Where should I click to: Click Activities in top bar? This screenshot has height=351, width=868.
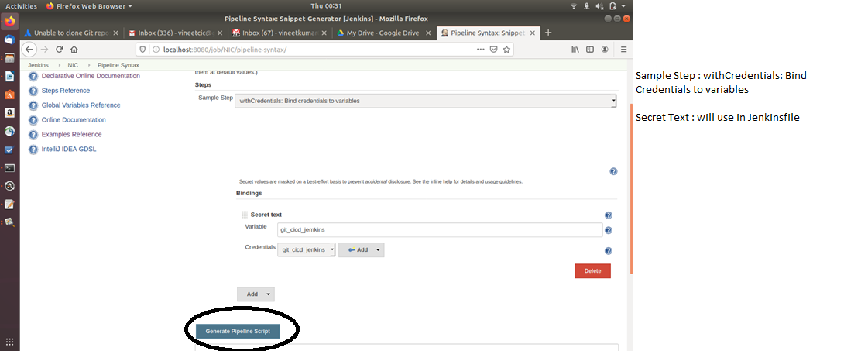click(22, 6)
